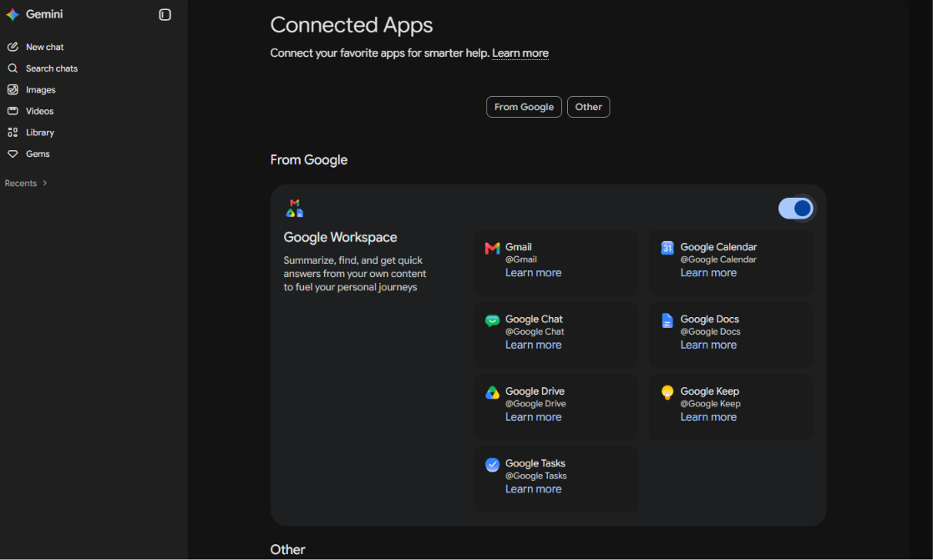Click the Google Drive triangle icon
Viewport: 933px width, 560px height.
(x=492, y=392)
